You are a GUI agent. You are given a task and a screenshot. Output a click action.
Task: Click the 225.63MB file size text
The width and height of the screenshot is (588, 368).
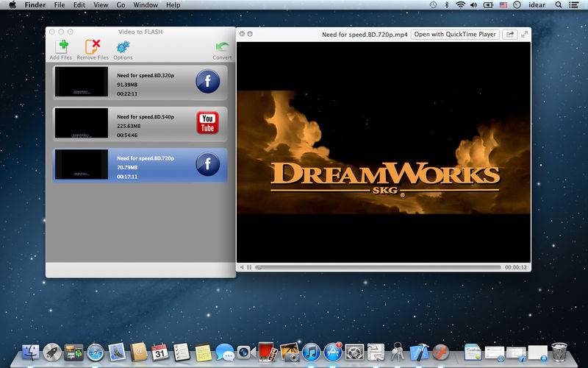(129, 126)
